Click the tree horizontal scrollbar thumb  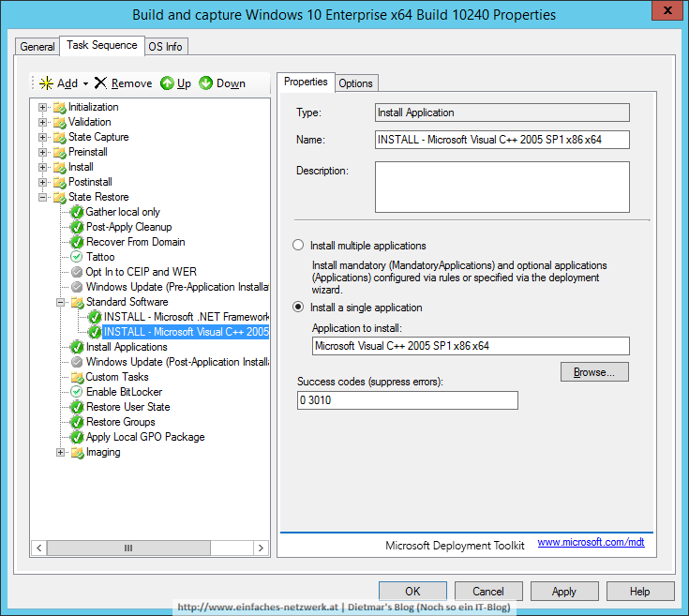(128, 548)
